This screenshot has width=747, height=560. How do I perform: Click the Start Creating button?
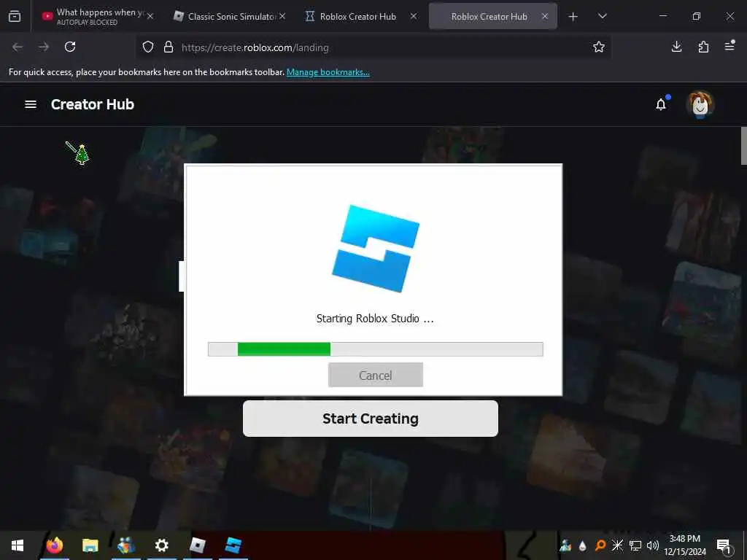pyautogui.click(x=370, y=418)
